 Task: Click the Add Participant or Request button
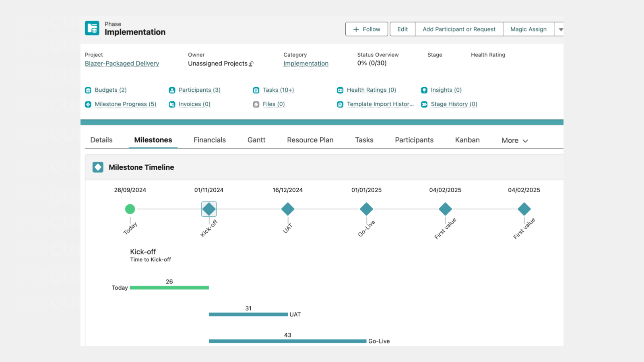pos(459,29)
